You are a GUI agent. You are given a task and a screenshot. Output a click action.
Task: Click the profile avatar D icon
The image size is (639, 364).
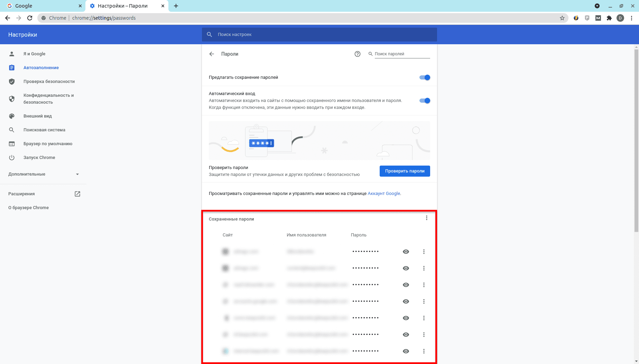620,18
